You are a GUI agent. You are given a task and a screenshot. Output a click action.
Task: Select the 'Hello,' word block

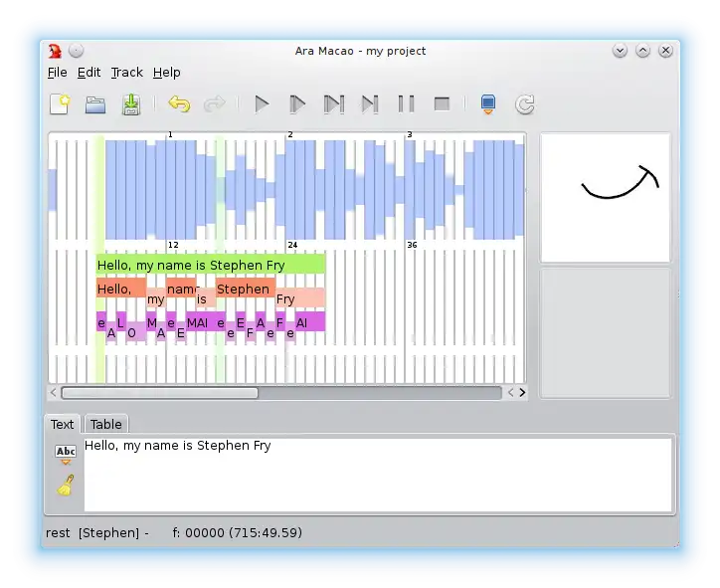tap(121, 288)
